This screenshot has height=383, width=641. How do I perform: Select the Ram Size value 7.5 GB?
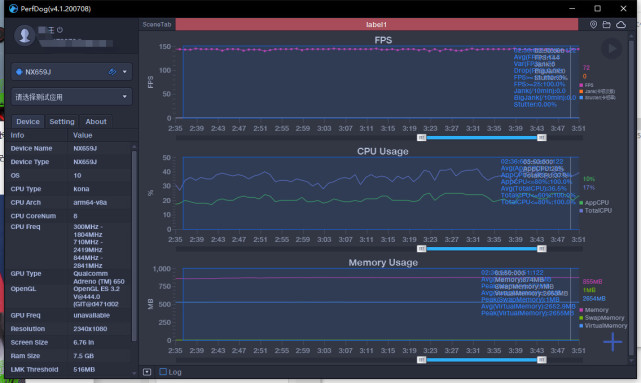pos(83,356)
